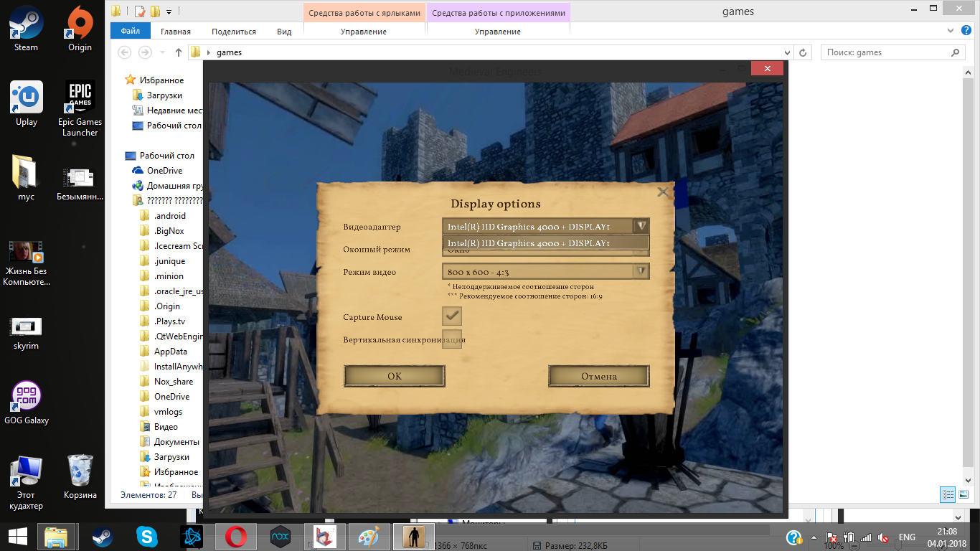The width and height of the screenshot is (980, 551).
Task: Click the search box Поиск: games
Action: (x=892, y=52)
